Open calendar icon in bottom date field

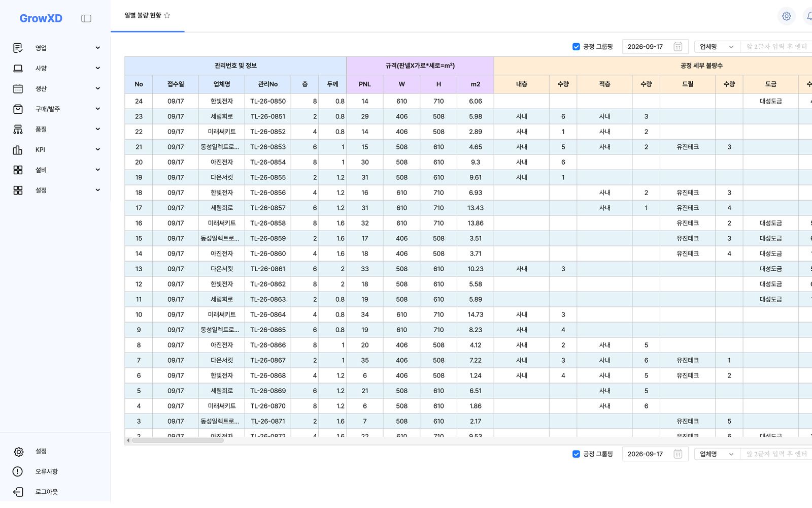pos(678,454)
